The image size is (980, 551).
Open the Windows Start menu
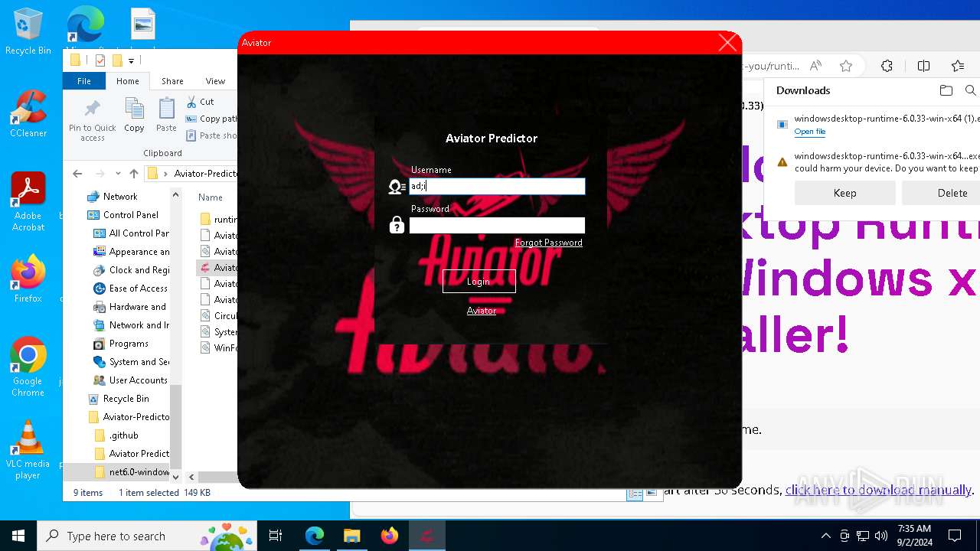tap(18, 536)
